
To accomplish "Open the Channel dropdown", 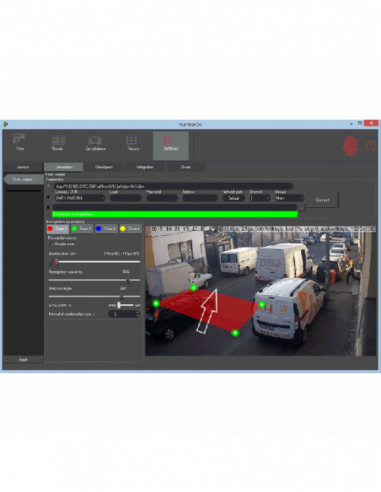I will (x=260, y=198).
